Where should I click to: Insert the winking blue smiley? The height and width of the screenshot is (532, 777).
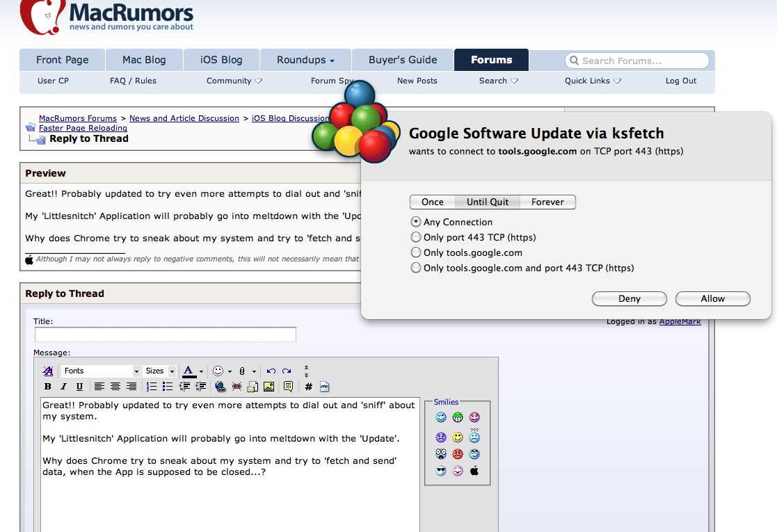coord(441,417)
